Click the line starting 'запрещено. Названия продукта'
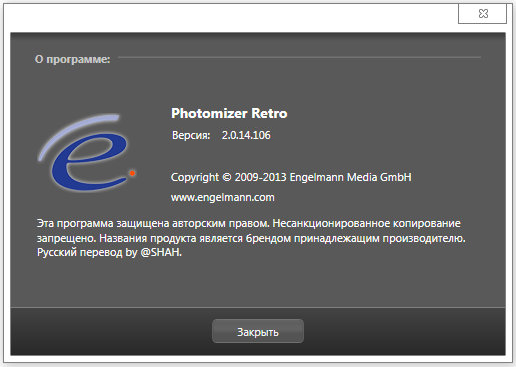The height and width of the screenshot is (367, 516). tap(251, 238)
